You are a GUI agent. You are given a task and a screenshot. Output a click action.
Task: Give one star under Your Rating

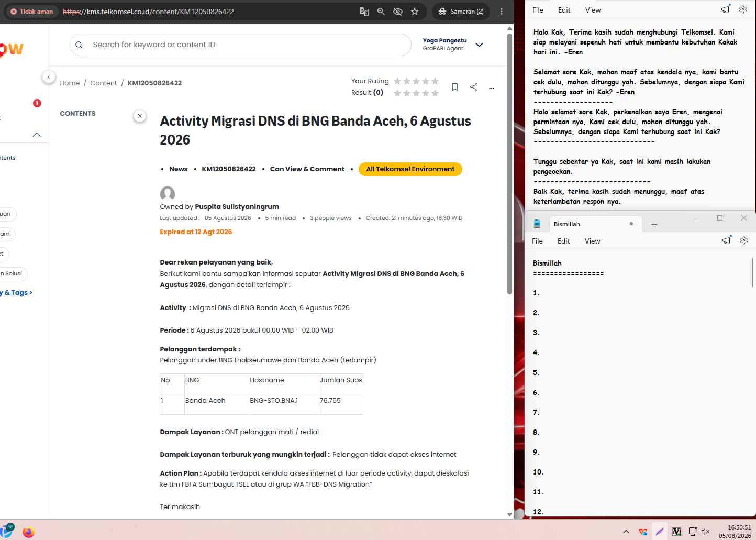(x=397, y=81)
